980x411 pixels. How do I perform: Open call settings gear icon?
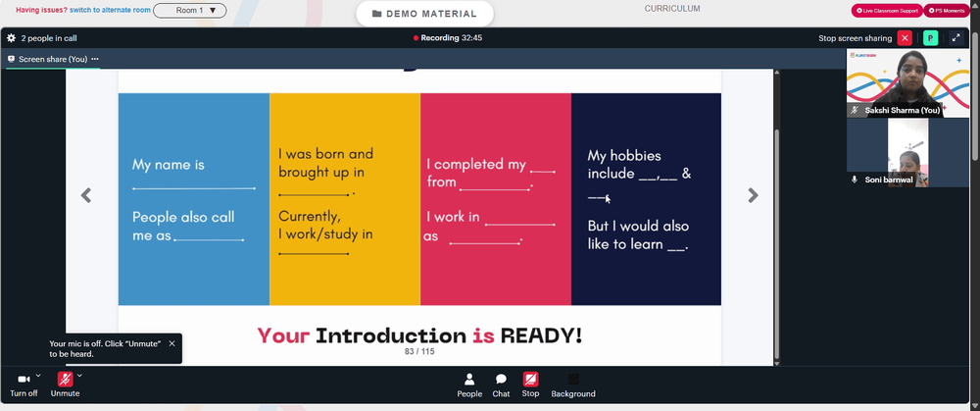click(11, 38)
